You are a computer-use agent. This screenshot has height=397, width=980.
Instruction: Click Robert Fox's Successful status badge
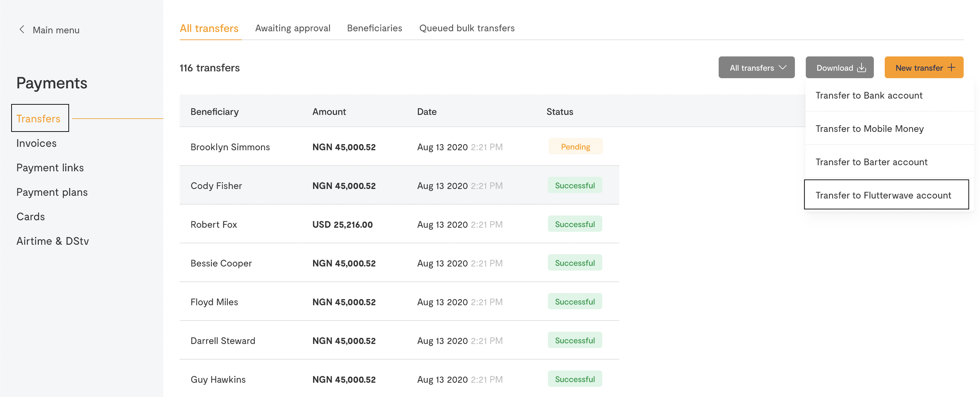tap(575, 224)
